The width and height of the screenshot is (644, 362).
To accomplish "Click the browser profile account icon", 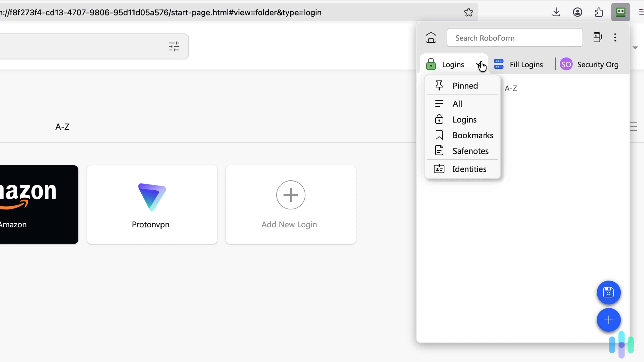I will [578, 12].
